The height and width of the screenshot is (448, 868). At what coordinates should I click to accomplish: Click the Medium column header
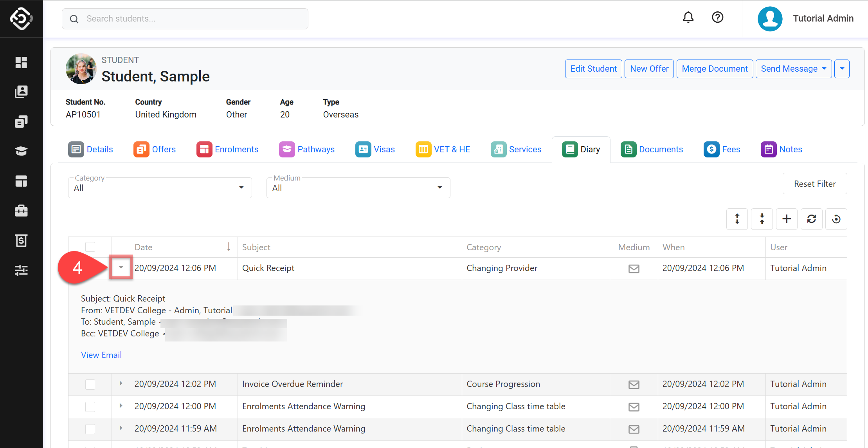pyautogui.click(x=634, y=247)
